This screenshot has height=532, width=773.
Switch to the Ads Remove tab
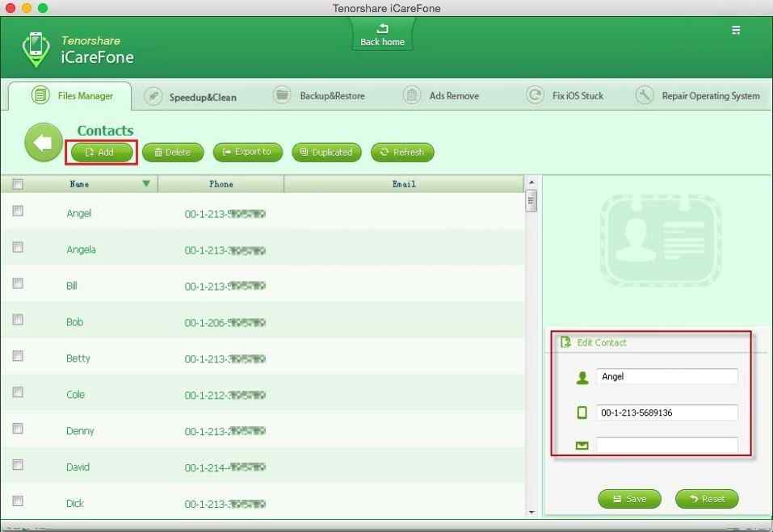coord(441,95)
